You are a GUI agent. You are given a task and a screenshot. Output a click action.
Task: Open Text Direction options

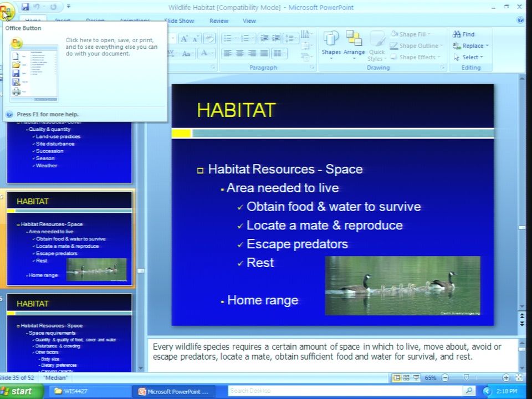click(306, 34)
